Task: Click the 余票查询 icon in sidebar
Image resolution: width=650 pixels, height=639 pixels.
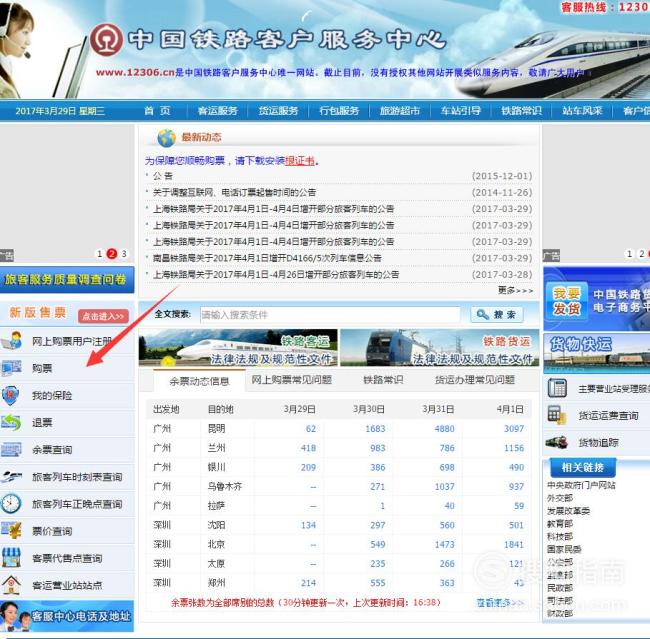Action: [11, 449]
